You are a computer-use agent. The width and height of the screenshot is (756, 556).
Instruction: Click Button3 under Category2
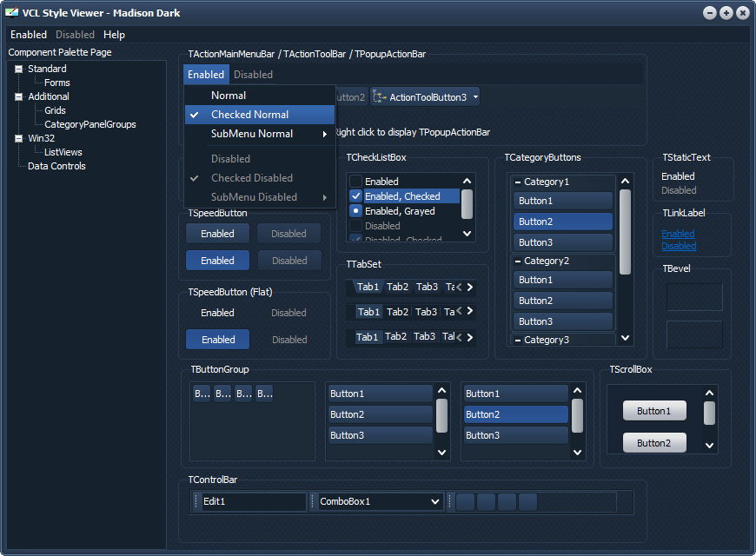(563, 321)
